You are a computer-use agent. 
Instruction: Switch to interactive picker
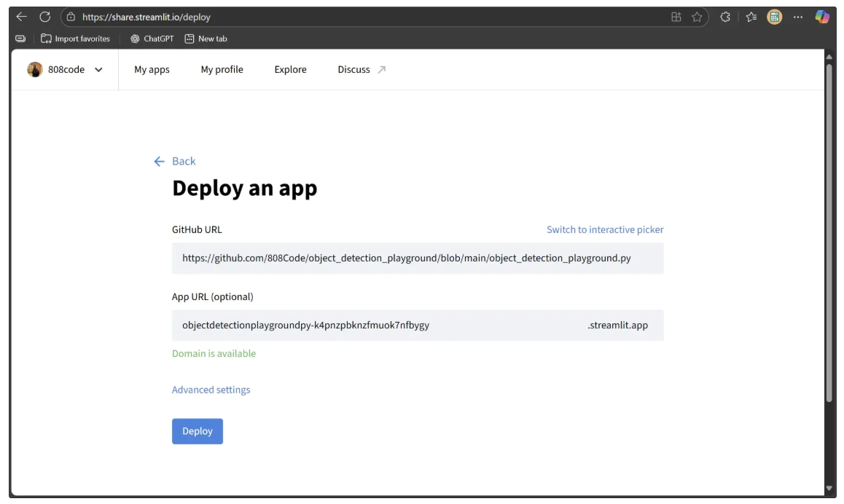pos(605,229)
